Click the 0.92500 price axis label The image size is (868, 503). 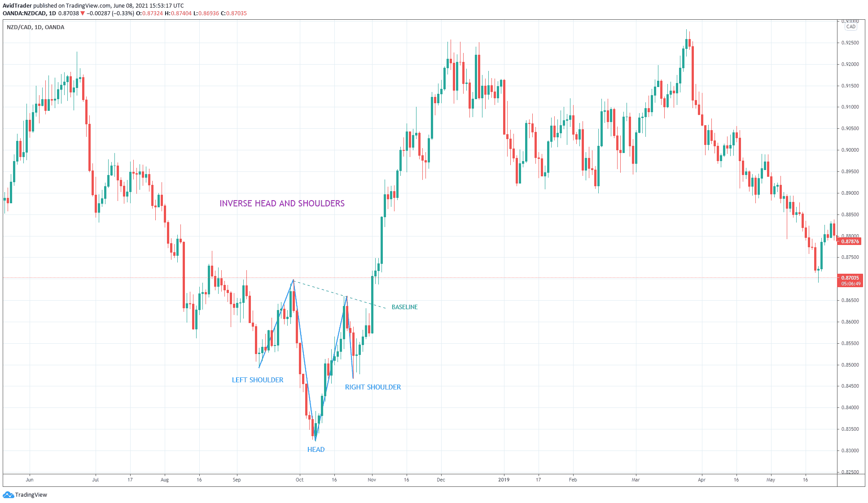pos(850,43)
